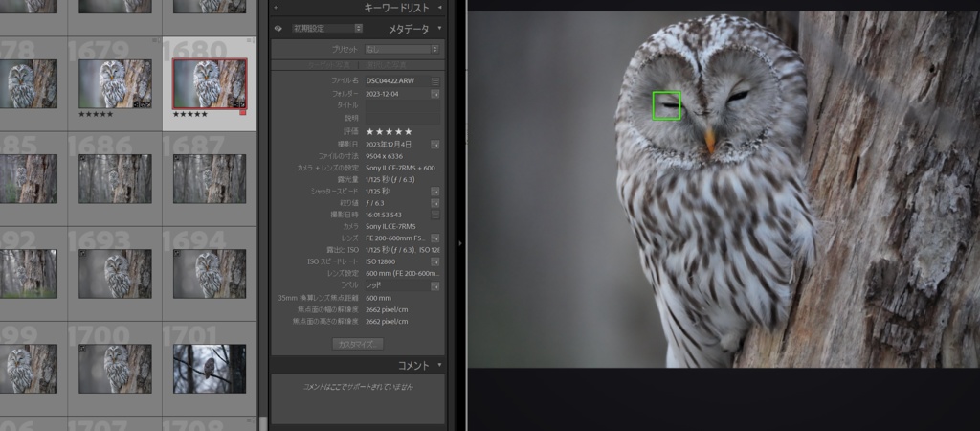This screenshot has width=980, height=431.
Task: Click the ラベル field containing レッド
Action: [397, 285]
